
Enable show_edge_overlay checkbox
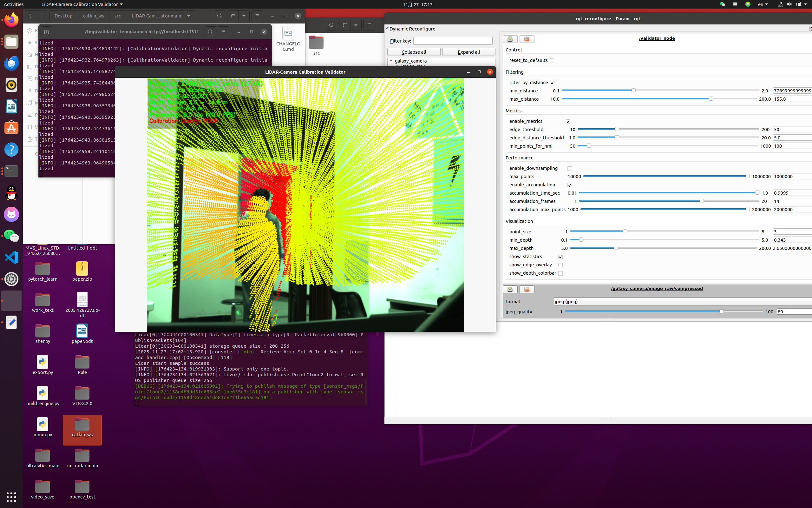(560, 265)
